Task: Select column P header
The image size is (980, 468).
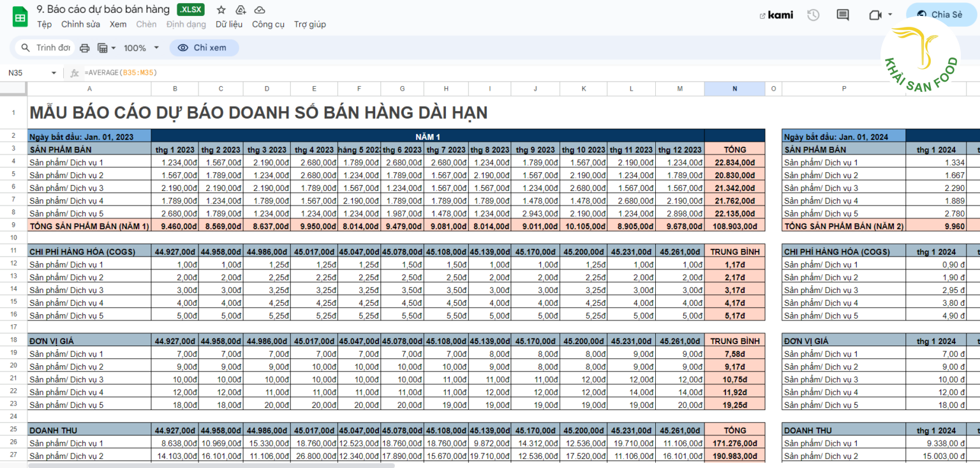Action: pos(843,89)
